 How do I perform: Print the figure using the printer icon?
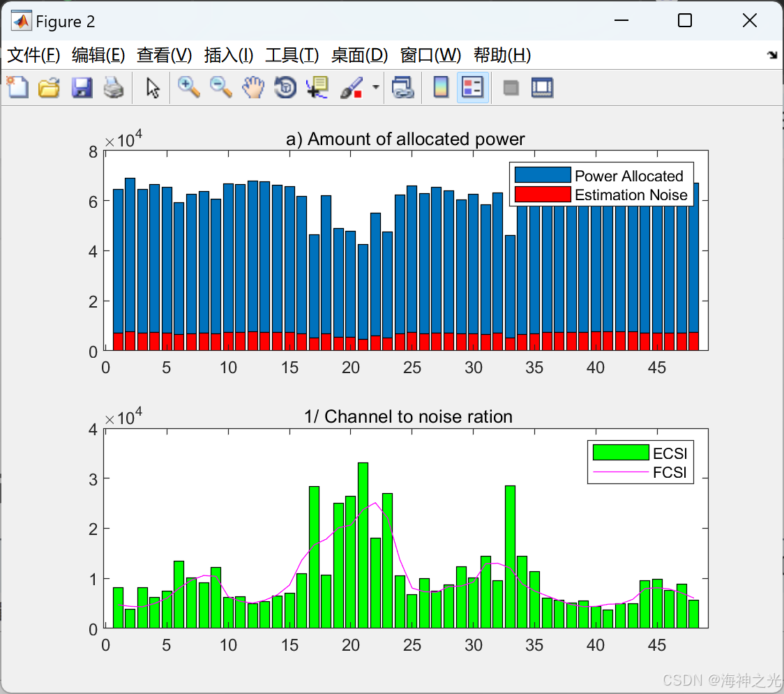click(x=114, y=87)
